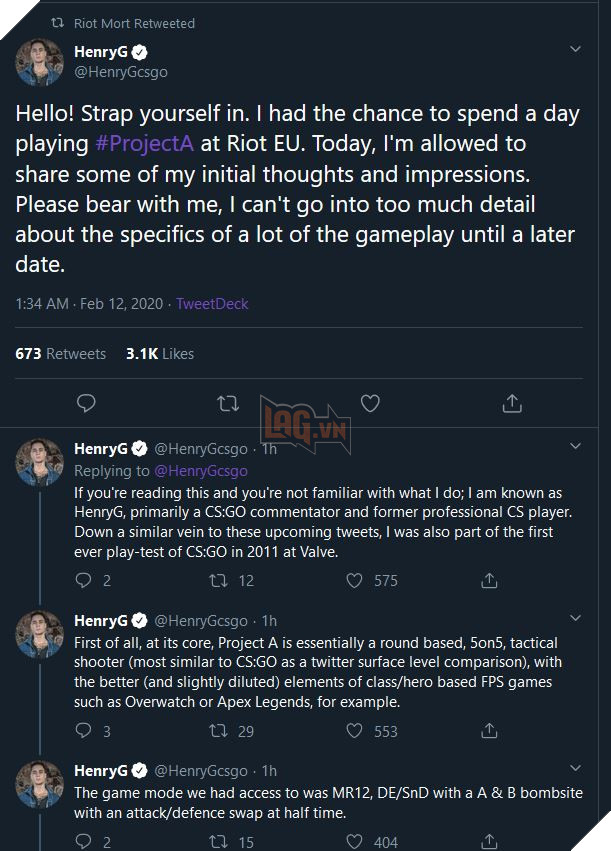Share the main #ProjectA tweet

point(512,403)
